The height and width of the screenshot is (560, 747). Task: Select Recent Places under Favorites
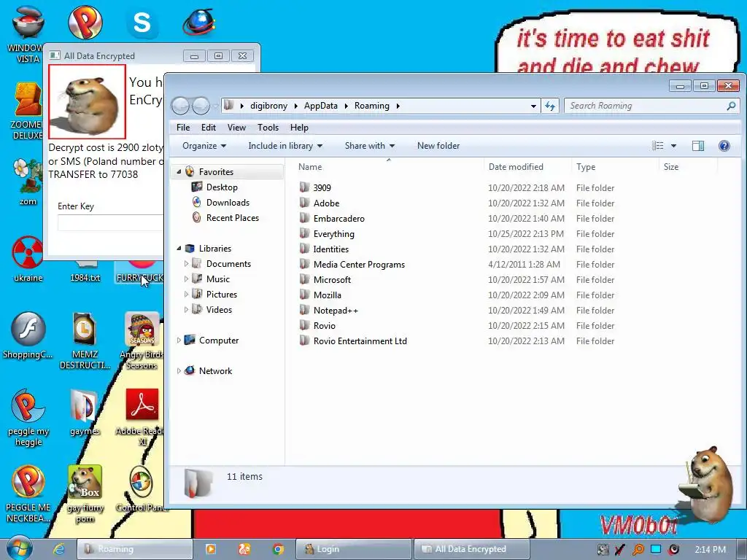(232, 217)
